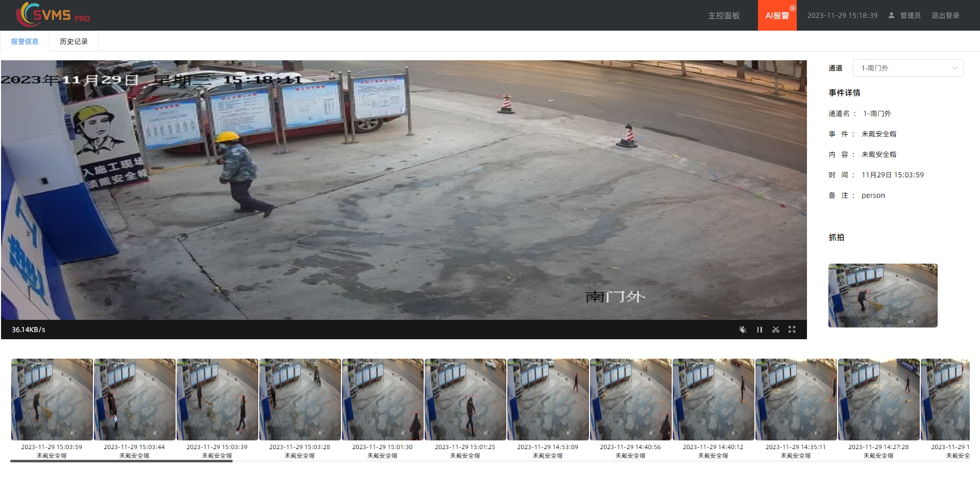
Task: Open the 15:01:30 alarm snapshot
Action: tap(383, 400)
